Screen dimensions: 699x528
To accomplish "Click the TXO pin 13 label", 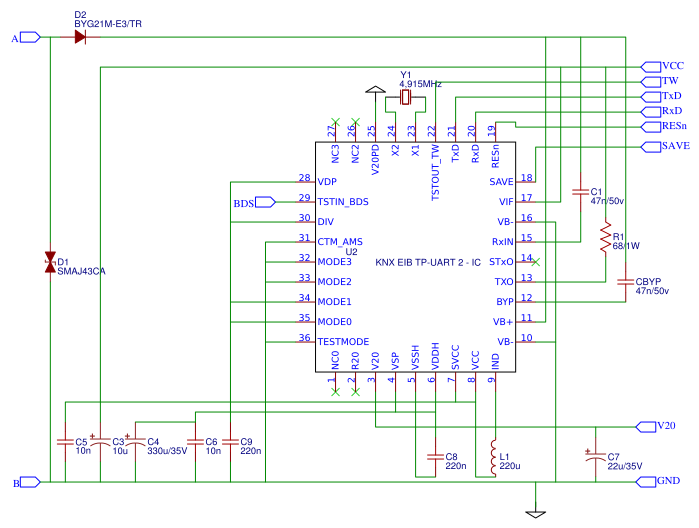I will 504,282.
